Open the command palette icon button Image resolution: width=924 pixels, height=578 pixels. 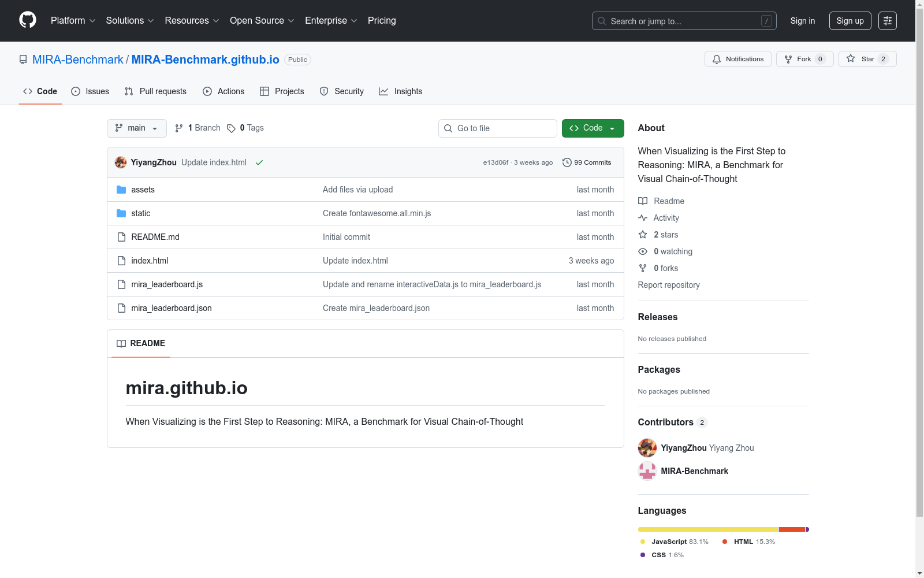(x=888, y=21)
